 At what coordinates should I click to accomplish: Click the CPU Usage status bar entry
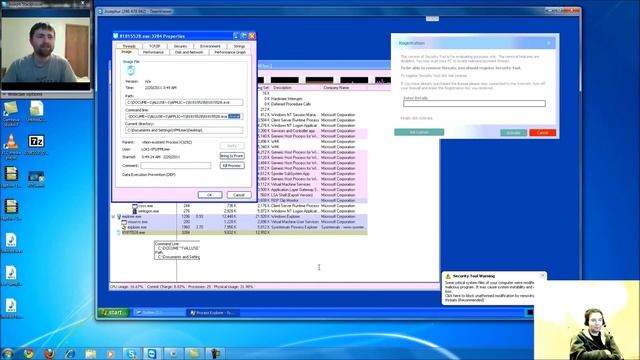(126, 287)
